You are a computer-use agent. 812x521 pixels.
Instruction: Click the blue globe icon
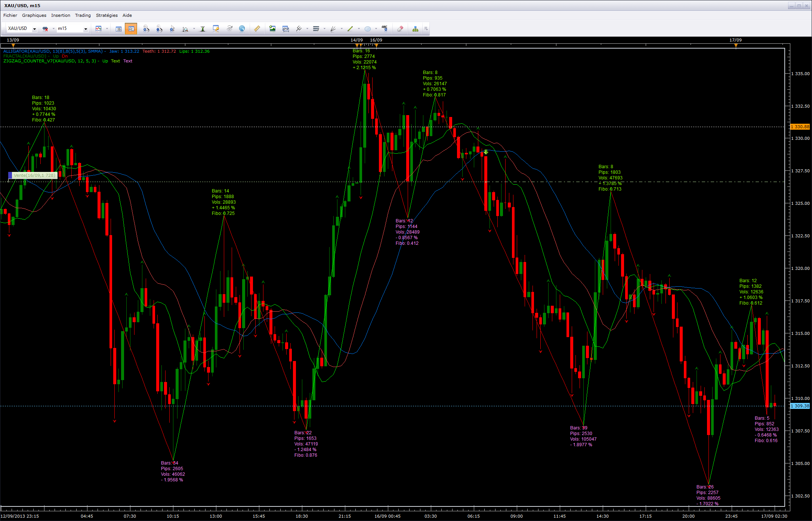pyautogui.click(x=242, y=29)
